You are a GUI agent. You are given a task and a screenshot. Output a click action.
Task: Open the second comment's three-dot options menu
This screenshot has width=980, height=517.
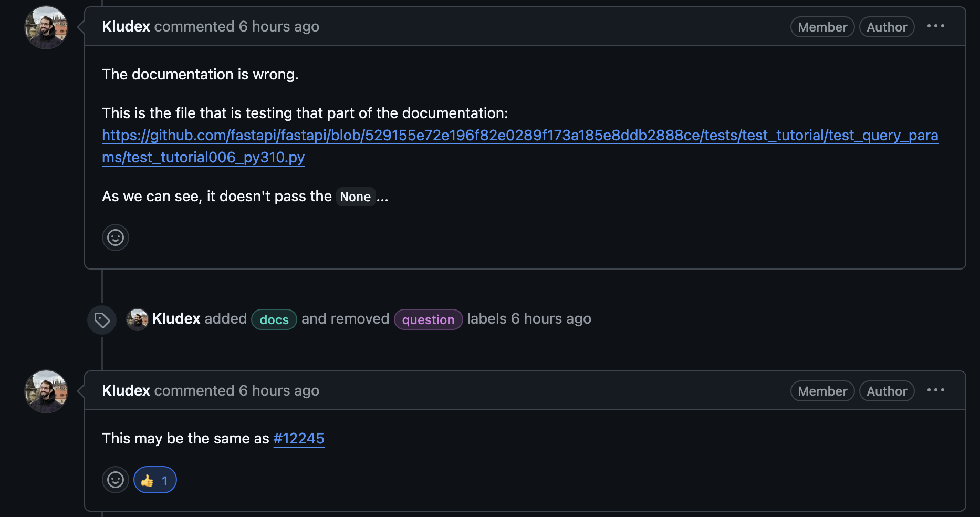click(935, 390)
